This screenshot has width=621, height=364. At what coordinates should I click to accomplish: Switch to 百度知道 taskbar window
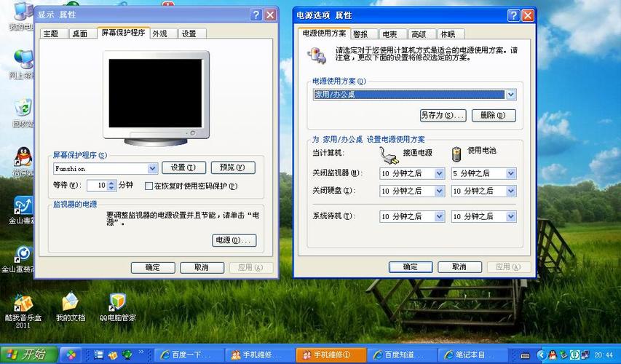coord(403,355)
